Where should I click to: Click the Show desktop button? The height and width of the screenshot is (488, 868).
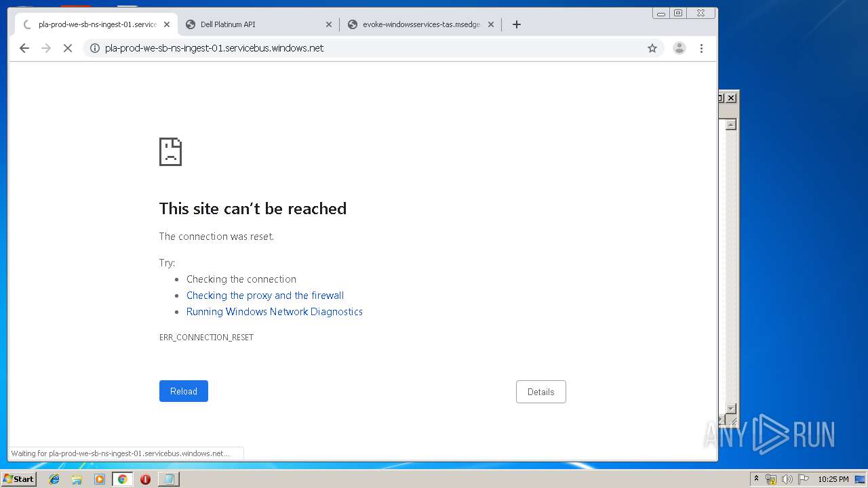pyautogui.click(x=860, y=479)
